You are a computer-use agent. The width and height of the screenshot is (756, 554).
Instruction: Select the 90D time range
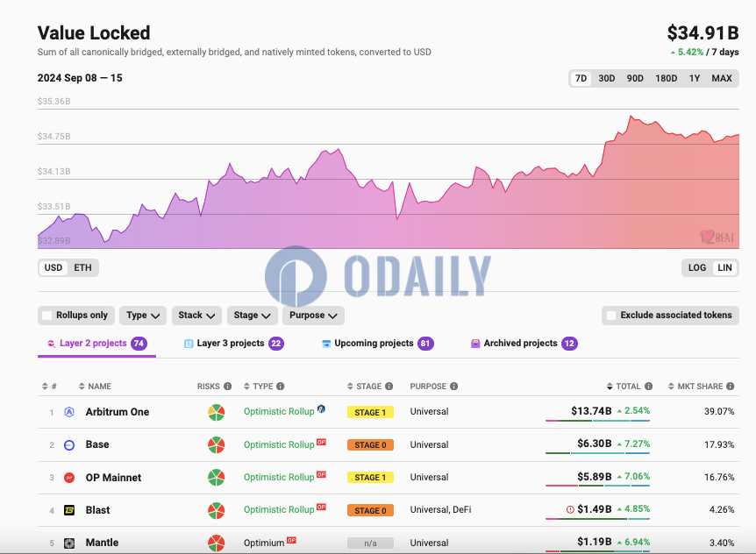(x=635, y=79)
